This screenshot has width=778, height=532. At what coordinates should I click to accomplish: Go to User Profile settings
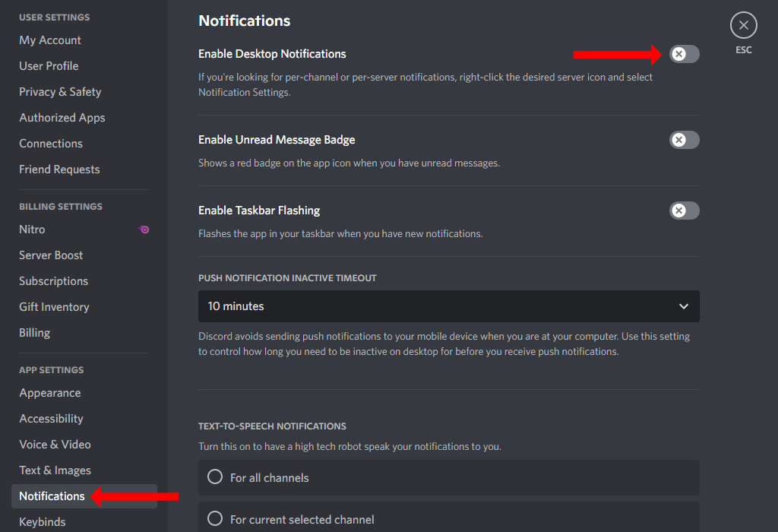pyautogui.click(x=49, y=65)
